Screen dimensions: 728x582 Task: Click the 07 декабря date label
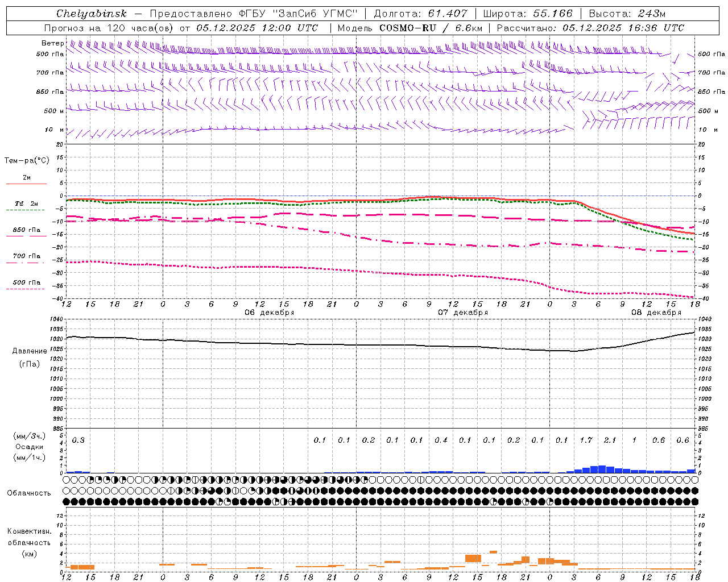click(x=463, y=313)
